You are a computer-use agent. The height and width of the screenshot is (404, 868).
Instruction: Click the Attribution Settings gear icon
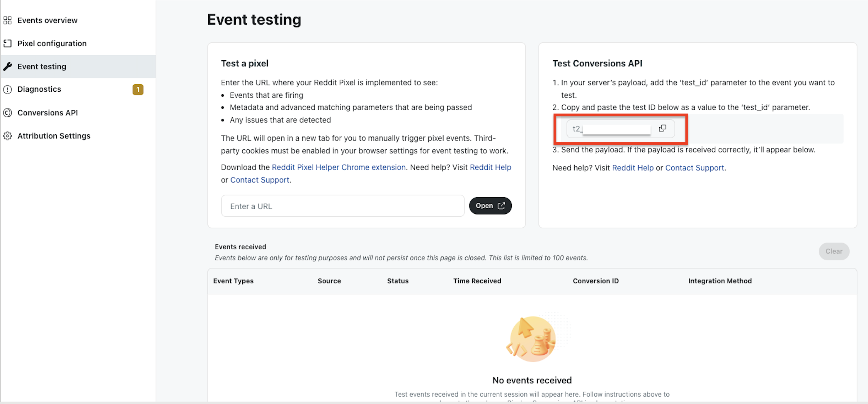click(x=7, y=136)
